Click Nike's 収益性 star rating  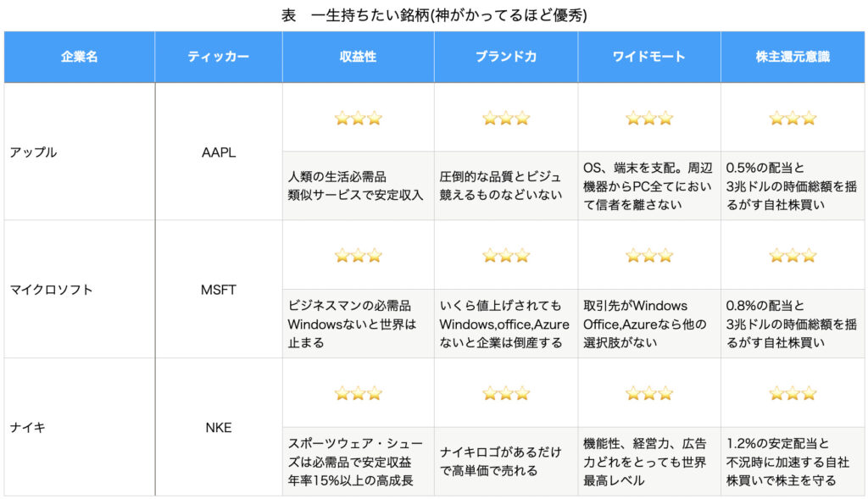[x=359, y=393]
